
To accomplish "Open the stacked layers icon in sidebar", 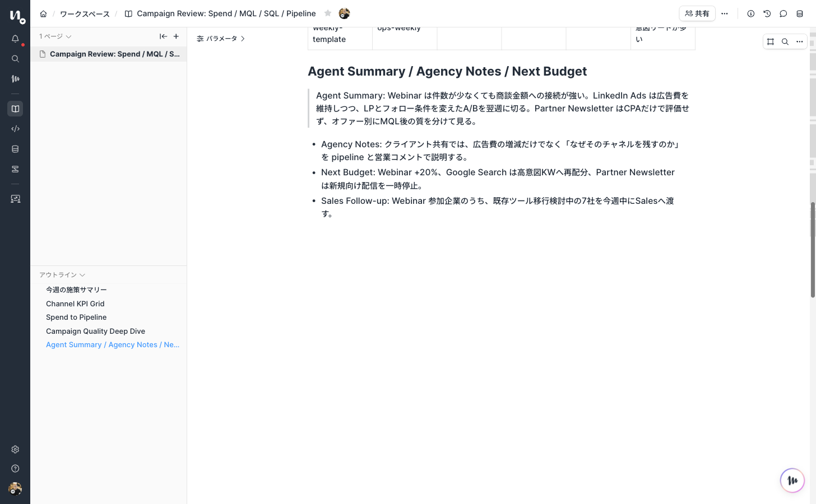I will point(15,169).
